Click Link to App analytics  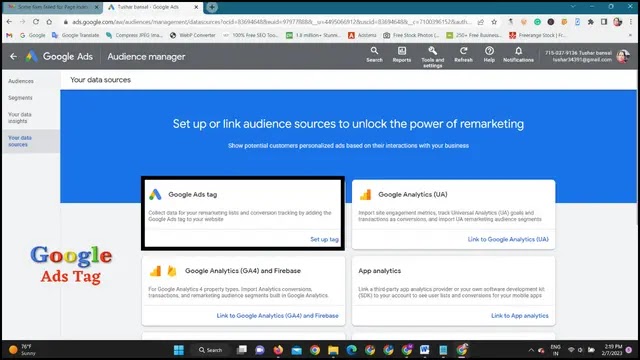pos(520,316)
